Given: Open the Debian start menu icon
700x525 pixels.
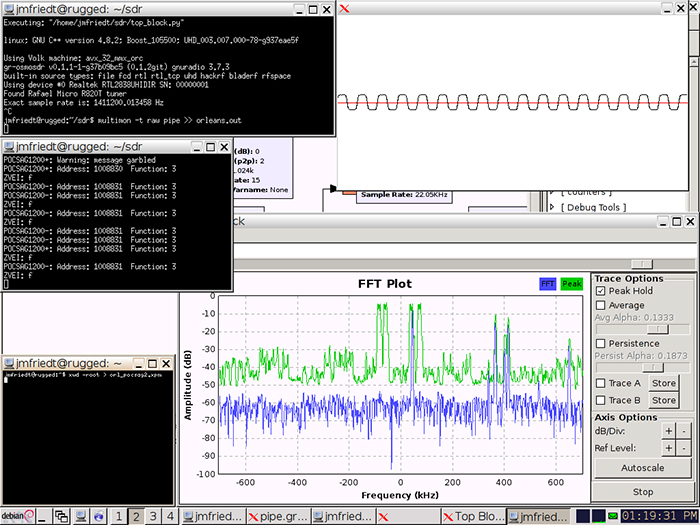Looking at the screenshot, I should click(16, 516).
